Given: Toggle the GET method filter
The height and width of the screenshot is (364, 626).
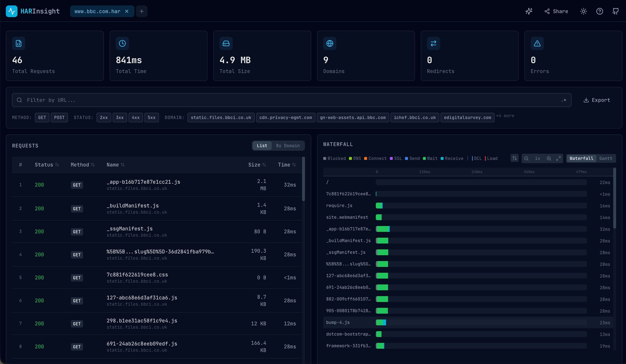Looking at the screenshot, I should (x=42, y=117).
